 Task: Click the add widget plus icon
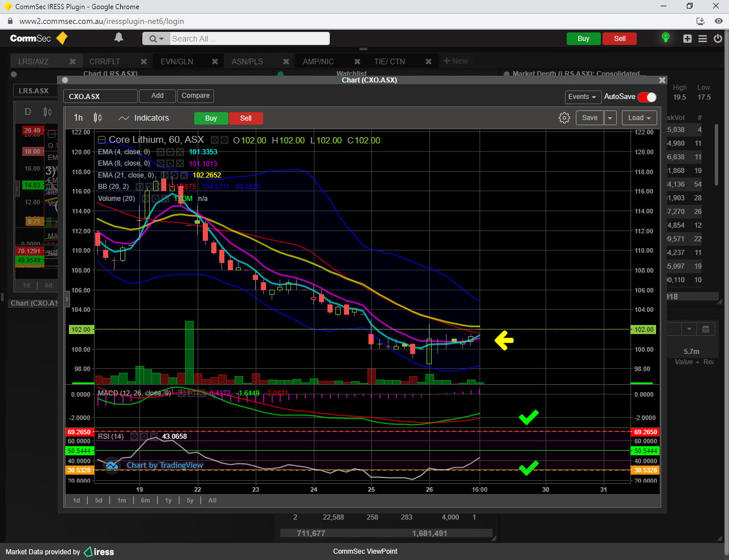point(687,39)
